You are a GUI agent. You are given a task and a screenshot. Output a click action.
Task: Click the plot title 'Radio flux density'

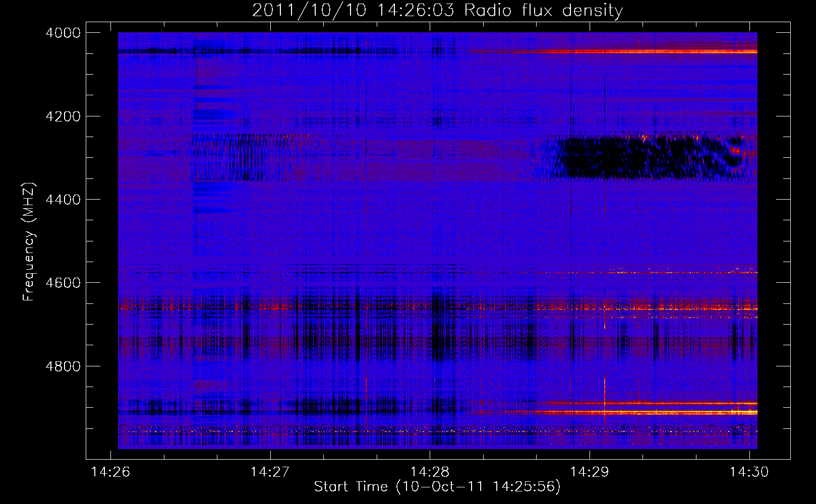[x=544, y=11]
